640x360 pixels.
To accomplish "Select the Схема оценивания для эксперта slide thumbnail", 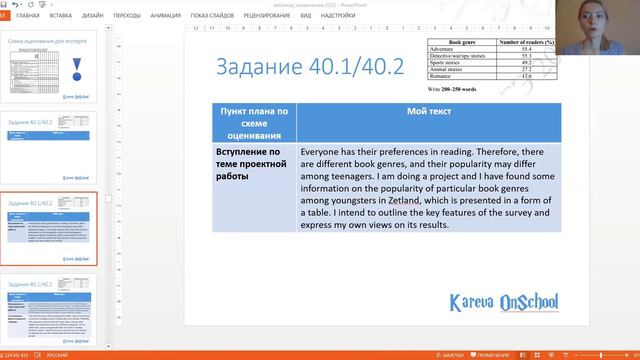I will (49, 66).
